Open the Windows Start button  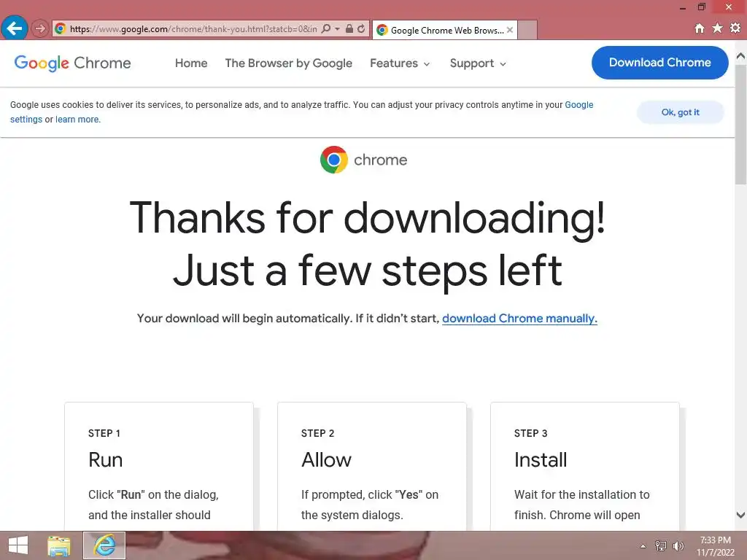pos(18,545)
